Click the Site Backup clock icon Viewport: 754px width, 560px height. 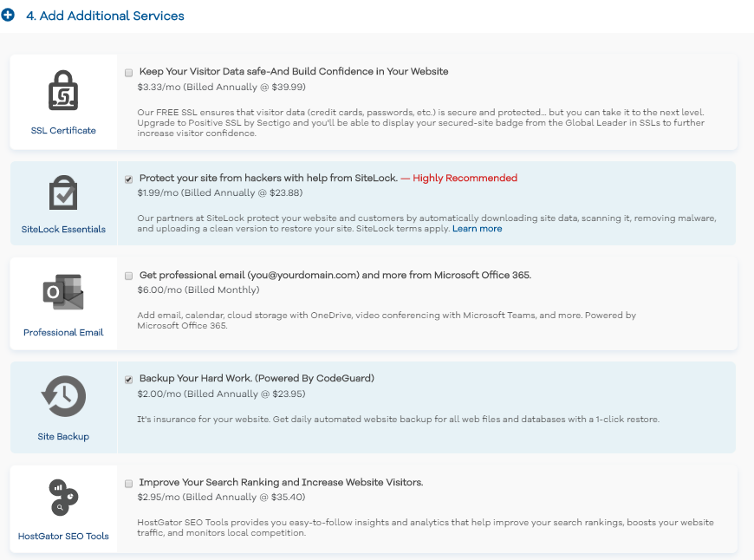(63, 397)
